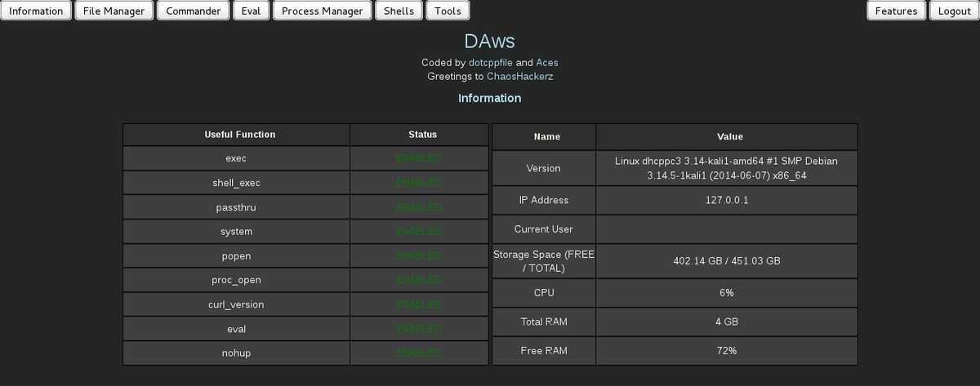Select the exec function row
The width and height of the screenshot is (980, 386).
click(x=305, y=158)
